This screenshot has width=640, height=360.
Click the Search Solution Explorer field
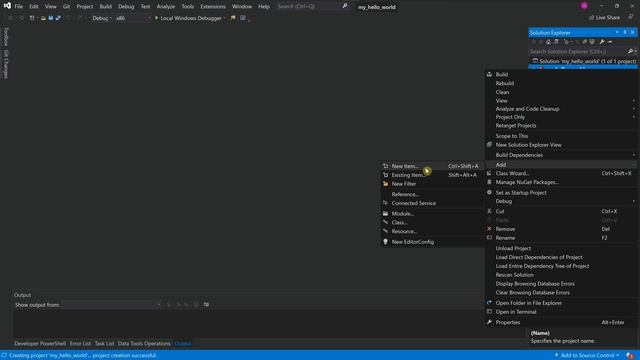pos(578,51)
